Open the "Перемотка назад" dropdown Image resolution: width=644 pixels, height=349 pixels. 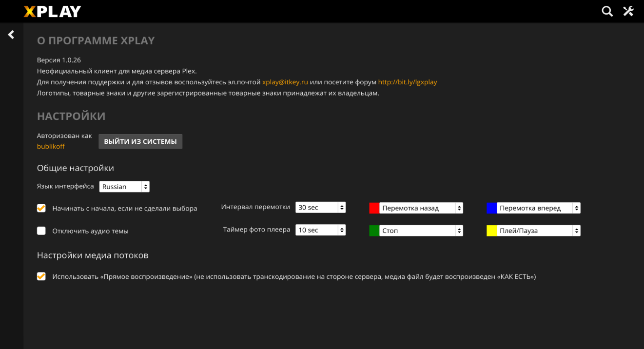(x=421, y=208)
